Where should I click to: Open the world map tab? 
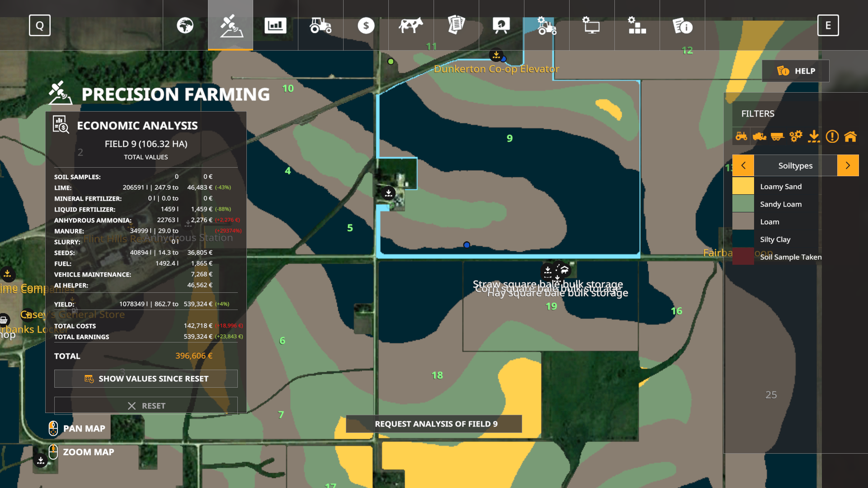coord(185,25)
